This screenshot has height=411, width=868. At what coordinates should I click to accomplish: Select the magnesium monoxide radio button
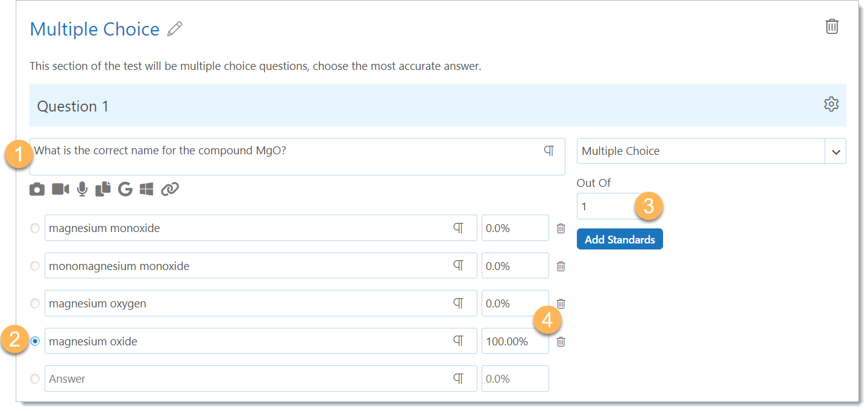(35, 228)
